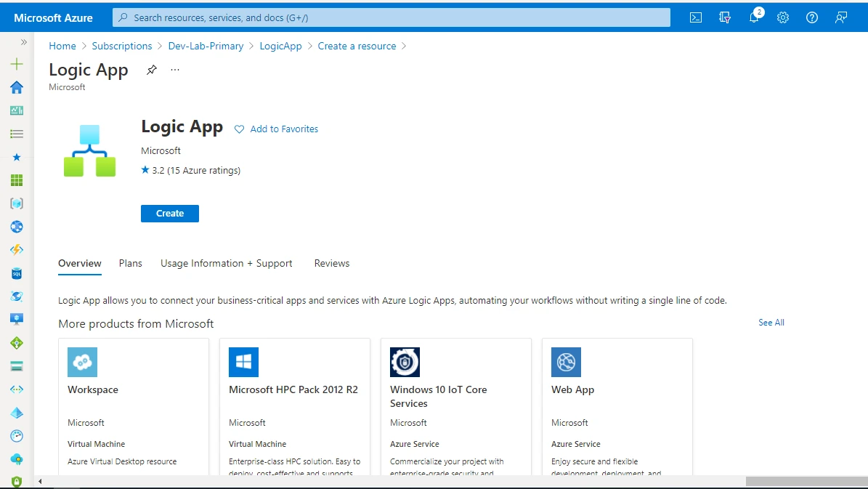
Task: Open the portal settings gear
Action: [x=783, y=17]
